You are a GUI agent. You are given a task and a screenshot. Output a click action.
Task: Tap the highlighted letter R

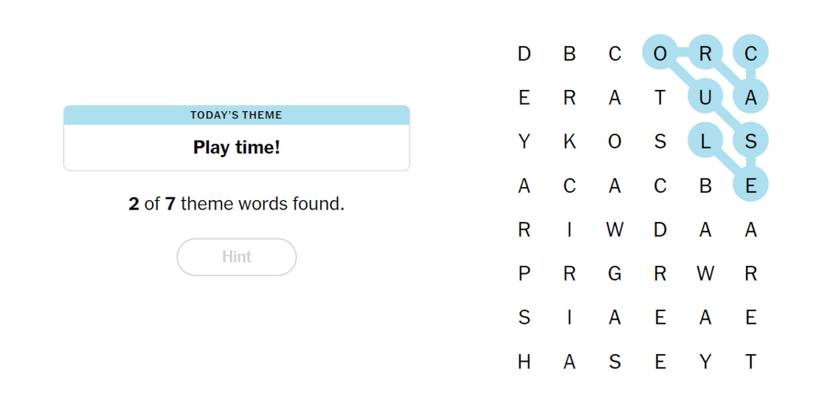click(705, 53)
